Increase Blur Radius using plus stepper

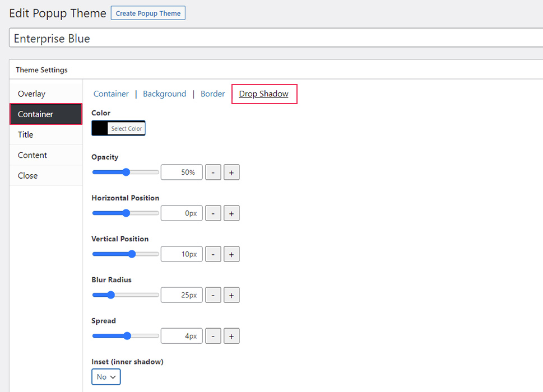231,295
